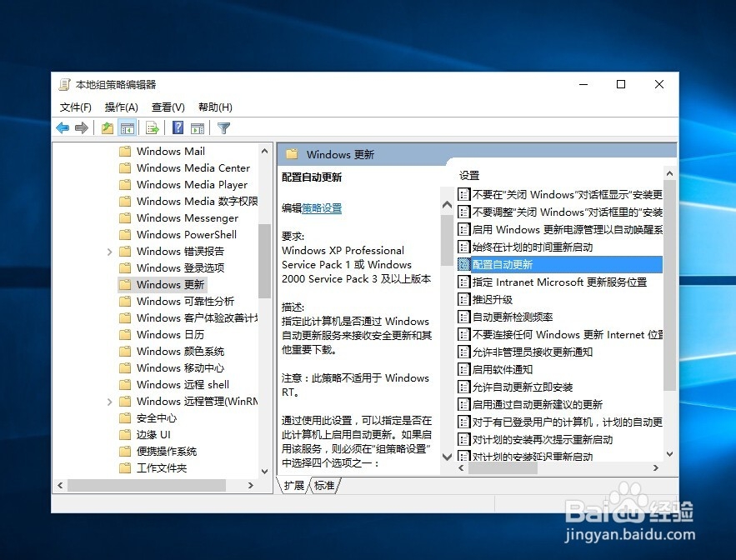Image resolution: width=736 pixels, height=560 pixels.
Task: Open the 操作(A) menu
Action: [121, 107]
